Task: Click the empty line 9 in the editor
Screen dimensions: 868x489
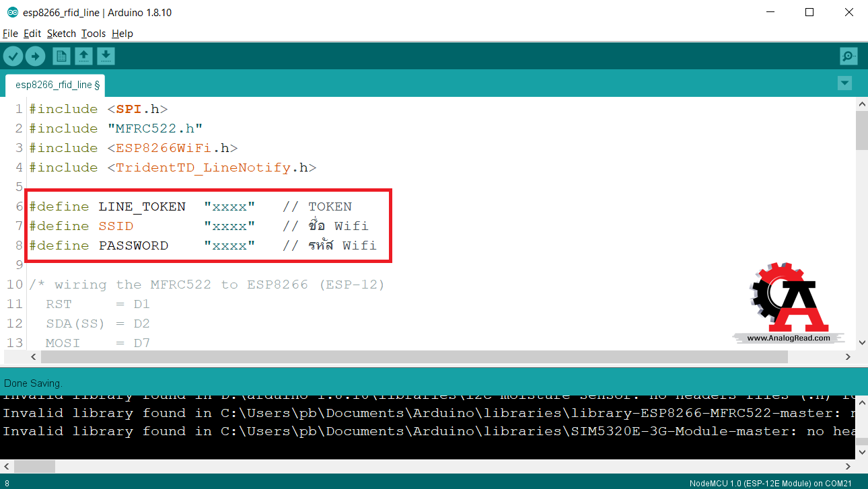Action: pos(441,265)
